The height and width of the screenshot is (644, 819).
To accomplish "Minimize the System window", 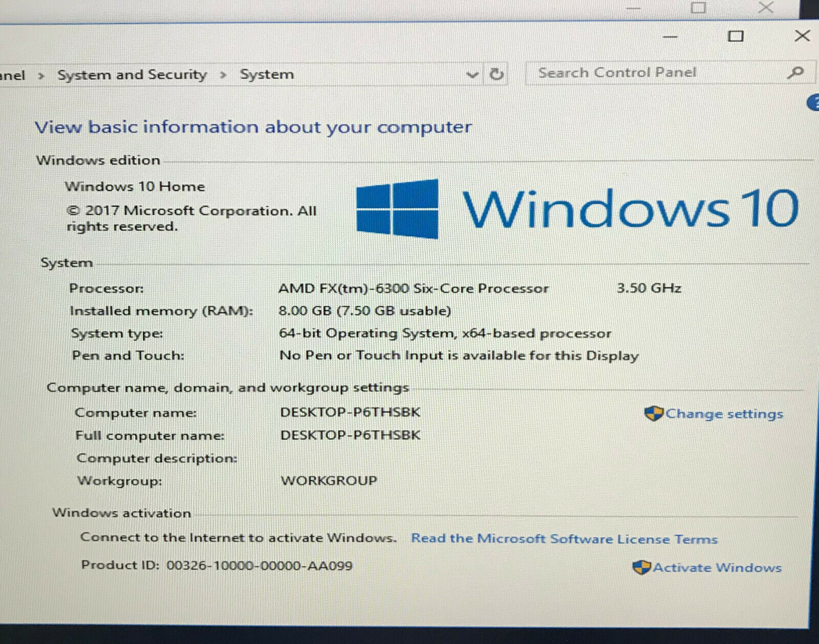I will coord(670,37).
